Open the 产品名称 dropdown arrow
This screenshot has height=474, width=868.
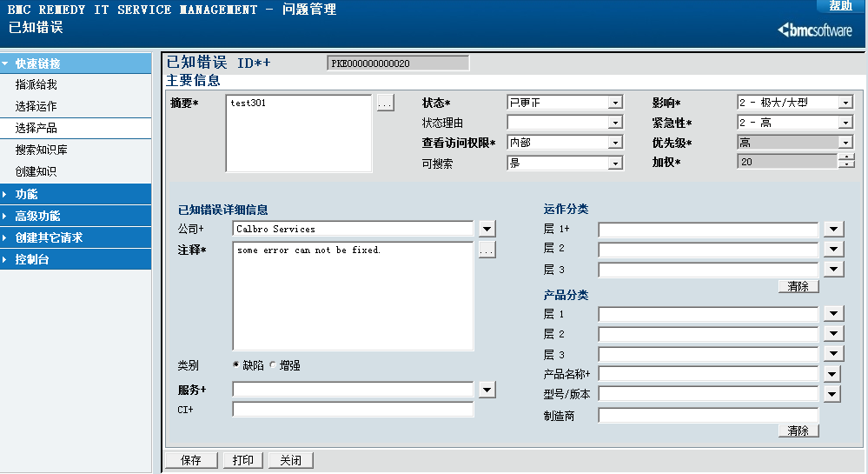coord(832,374)
